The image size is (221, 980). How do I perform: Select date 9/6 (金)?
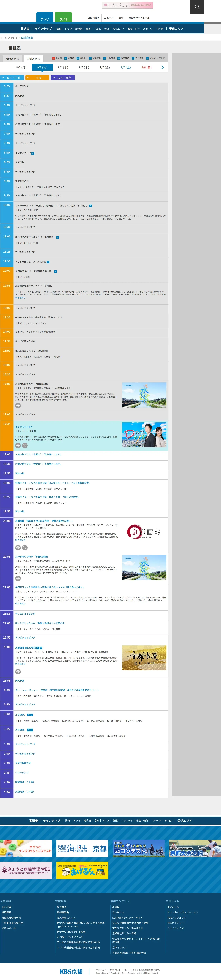coord(105,67)
